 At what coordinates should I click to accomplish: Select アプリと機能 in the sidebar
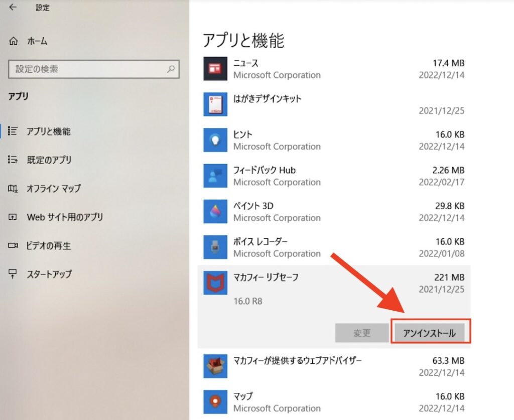(x=50, y=131)
